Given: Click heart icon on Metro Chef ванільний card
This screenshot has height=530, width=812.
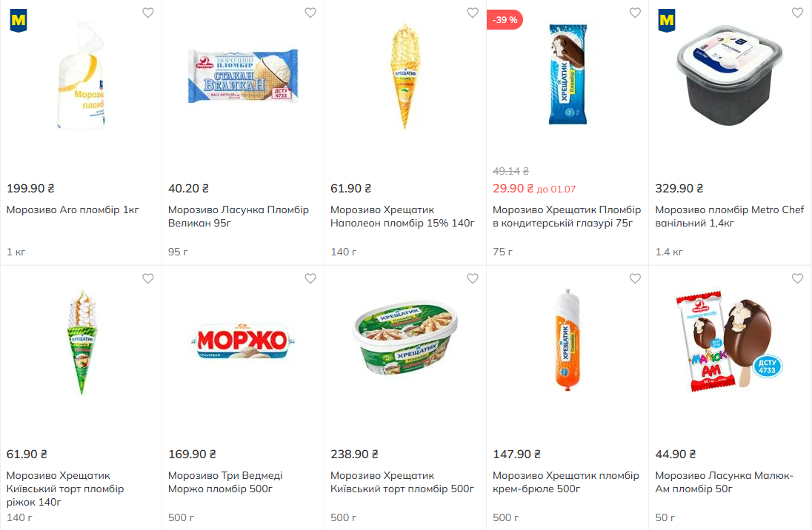Looking at the screenshot, I should [x=797, y=13].
